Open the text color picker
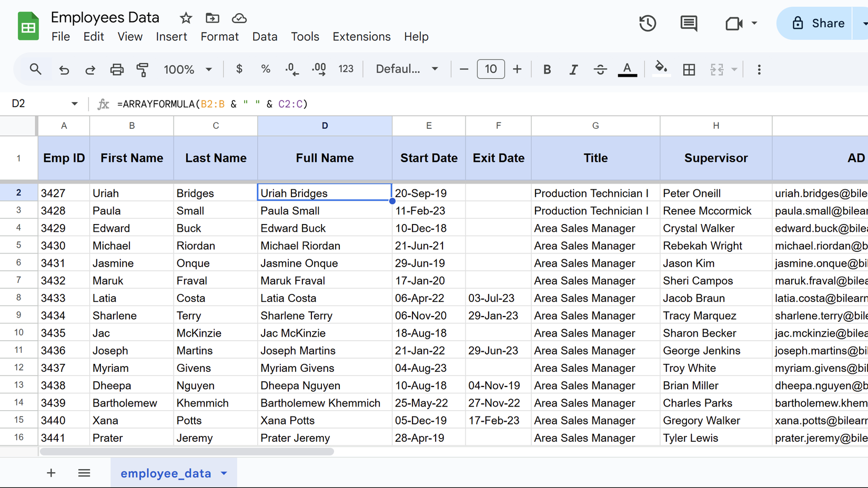The height and width of the screenshot is (488, 868). [627, 69]
